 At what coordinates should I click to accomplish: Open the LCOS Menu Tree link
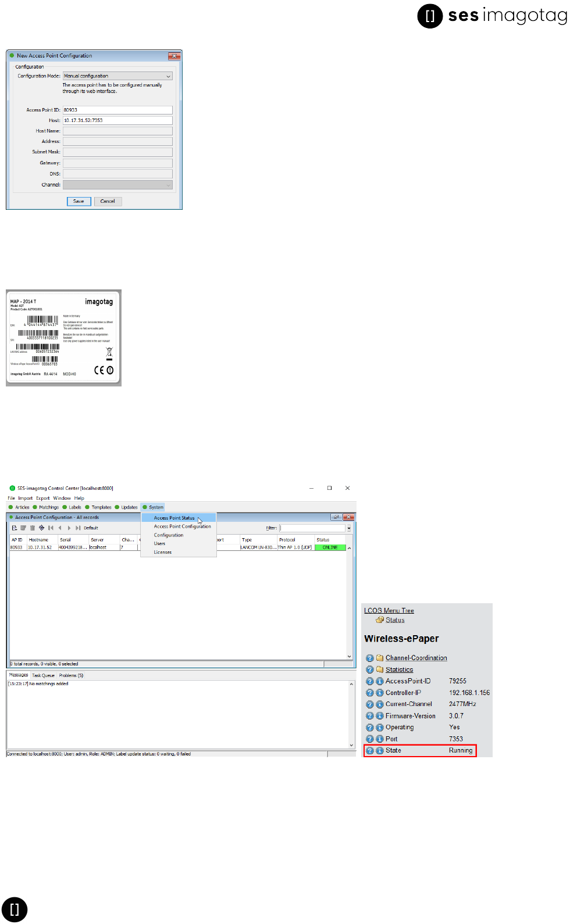pyautogui.click(x=389, y=610)
